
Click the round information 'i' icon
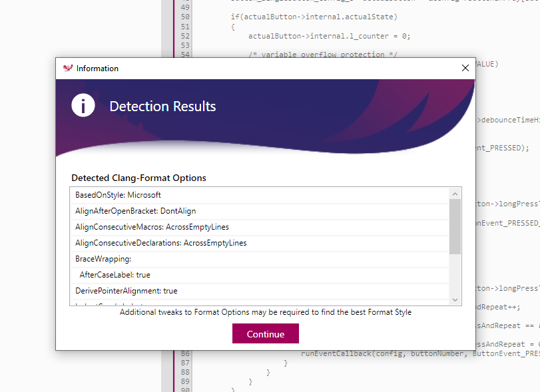click(83, 105)
